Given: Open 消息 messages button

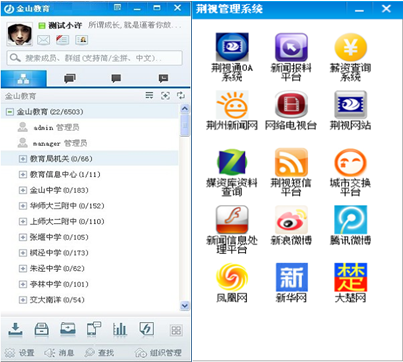Looking at the screenshot, I should point(59,353).
